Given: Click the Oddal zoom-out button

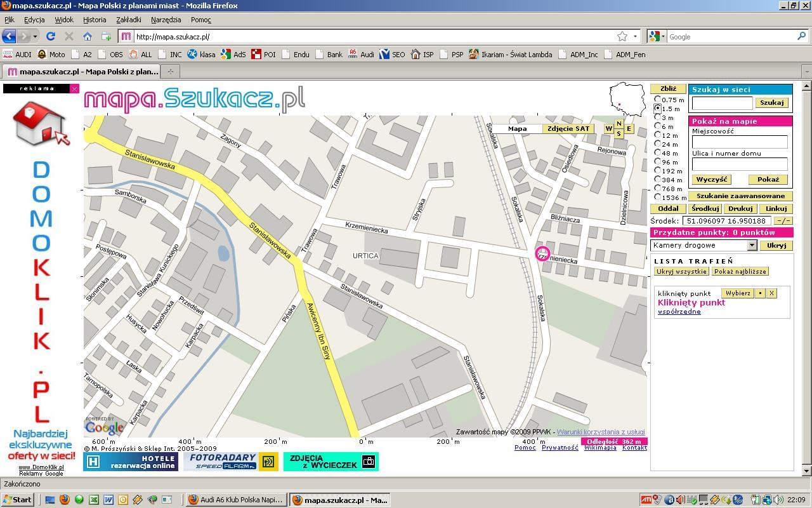Looking at the screenshot, I should 668,208.
